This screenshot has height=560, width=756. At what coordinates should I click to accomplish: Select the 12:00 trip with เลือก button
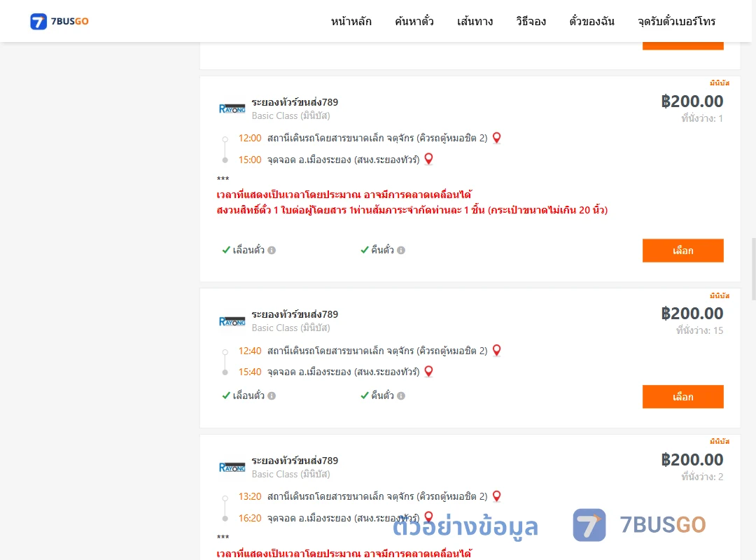coord(682,251)
